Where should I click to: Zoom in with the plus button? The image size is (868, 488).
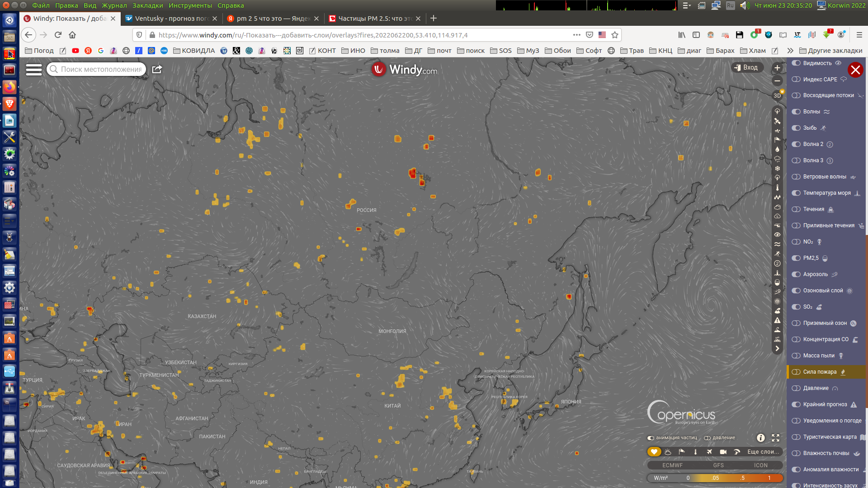coord(777,68)
